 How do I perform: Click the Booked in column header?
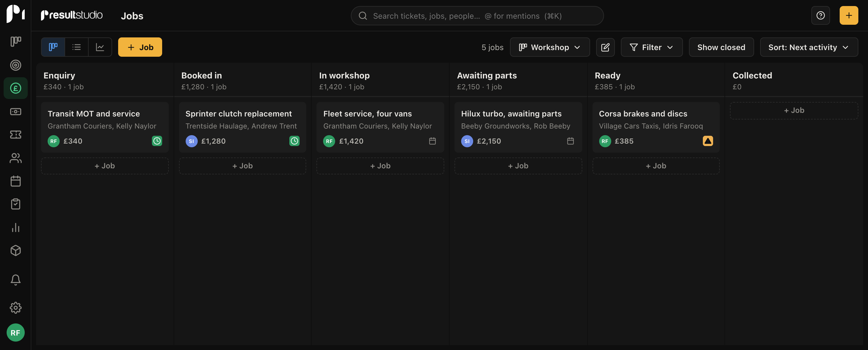[202, 75]
